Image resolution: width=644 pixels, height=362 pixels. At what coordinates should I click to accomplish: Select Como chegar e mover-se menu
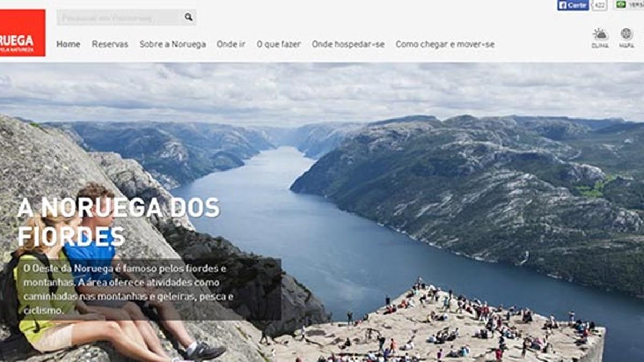point(445,45)
